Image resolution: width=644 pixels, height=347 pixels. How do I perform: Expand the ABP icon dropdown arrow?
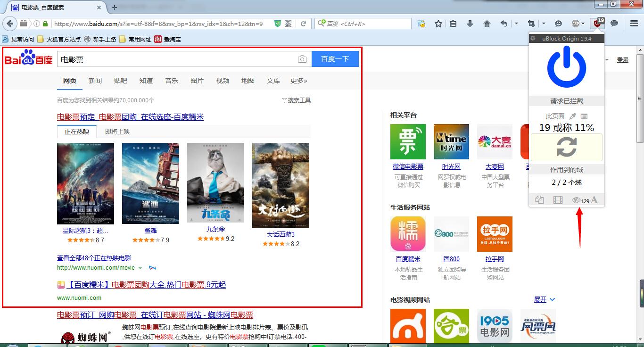(583, 24)
